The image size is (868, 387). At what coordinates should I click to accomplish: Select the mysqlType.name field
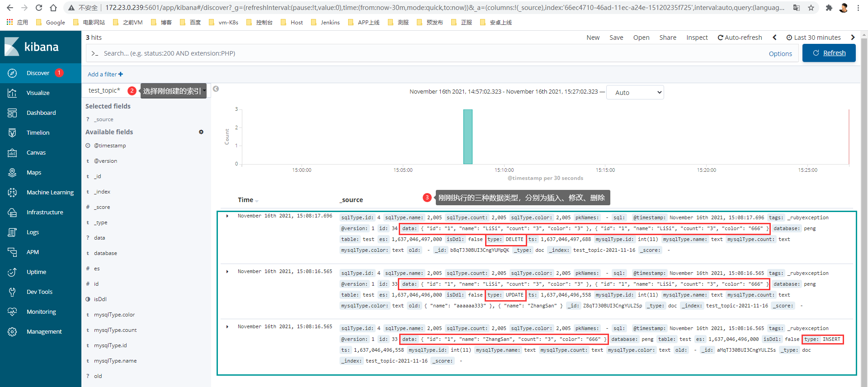[x=115, y=361]
